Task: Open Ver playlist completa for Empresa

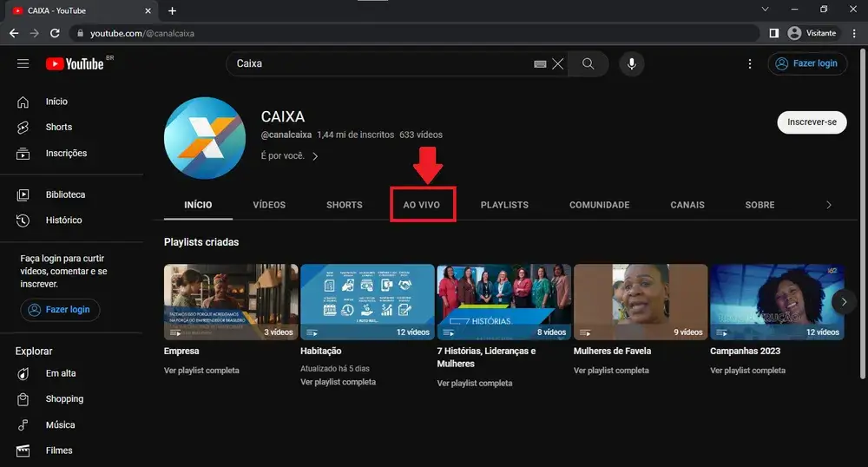Action: (x=201, y=371)
